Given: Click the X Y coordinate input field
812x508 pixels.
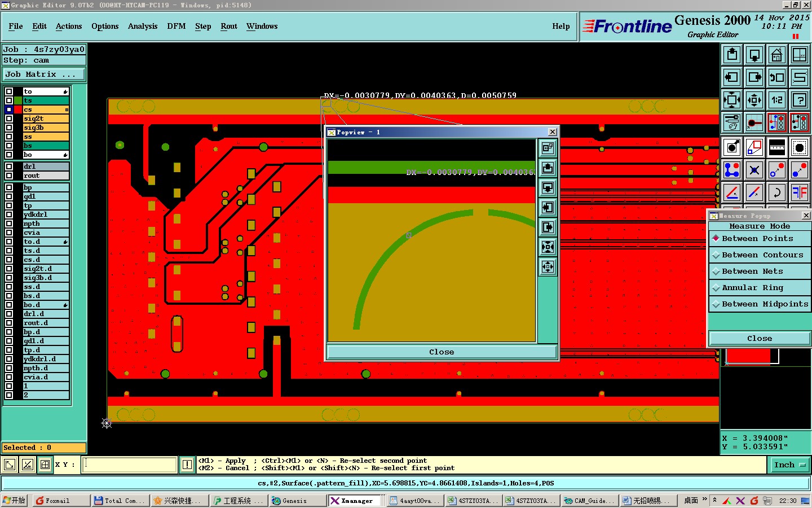Looking at the screenshot, I should (x=130, y=465).
